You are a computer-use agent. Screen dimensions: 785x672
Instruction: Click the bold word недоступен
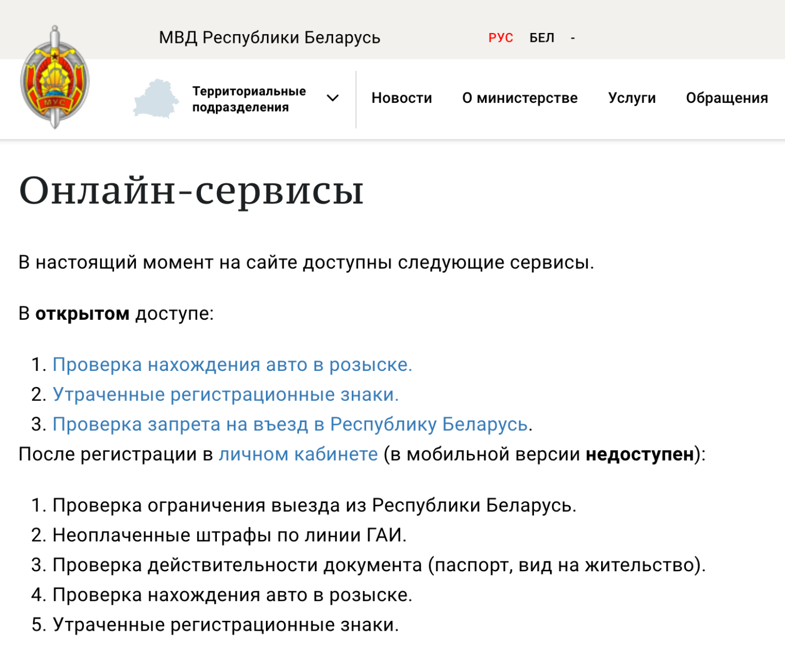pos(640,455)
